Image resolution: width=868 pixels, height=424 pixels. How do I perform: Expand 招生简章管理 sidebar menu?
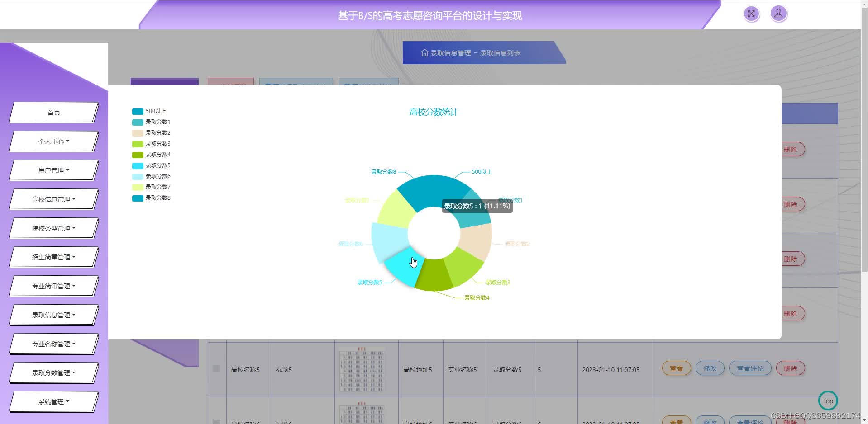click(x=54, y=257)
